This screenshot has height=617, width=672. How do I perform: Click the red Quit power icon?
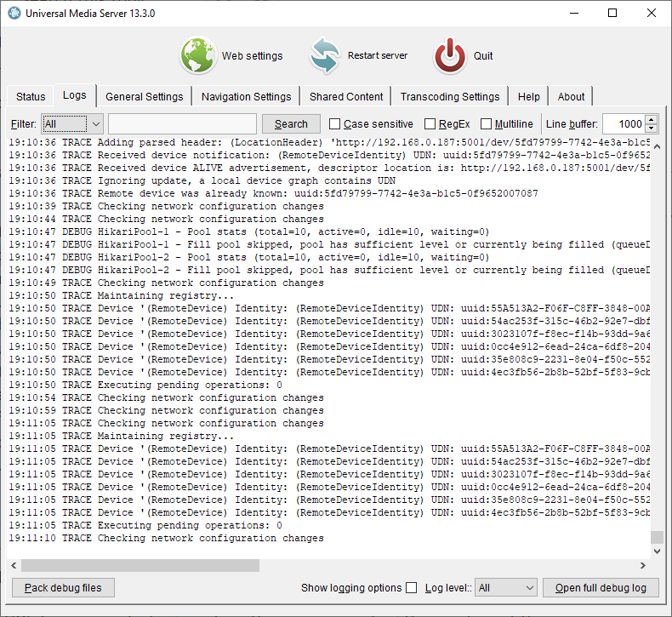450,55
